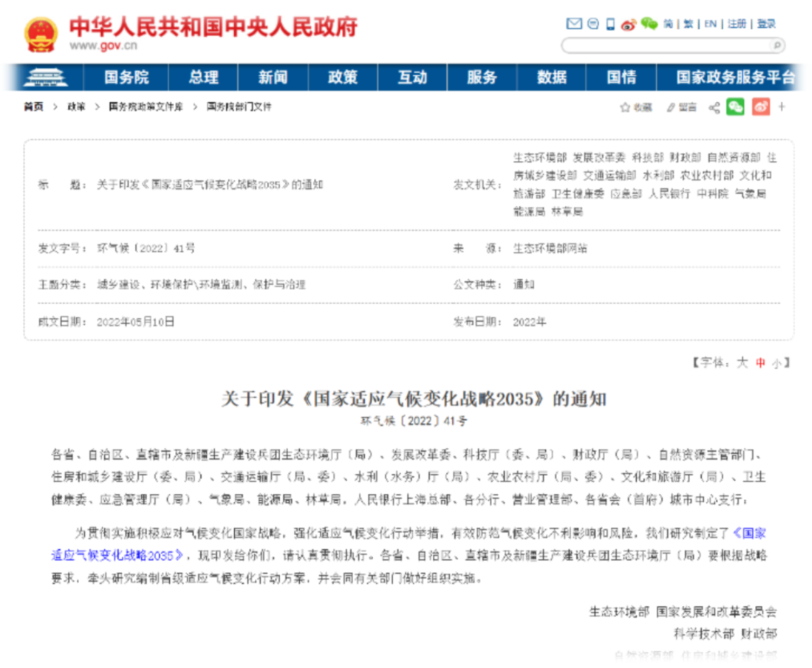Set font size to 大 (large)
This screenshot has height=668, width=812.
point(742,363)
